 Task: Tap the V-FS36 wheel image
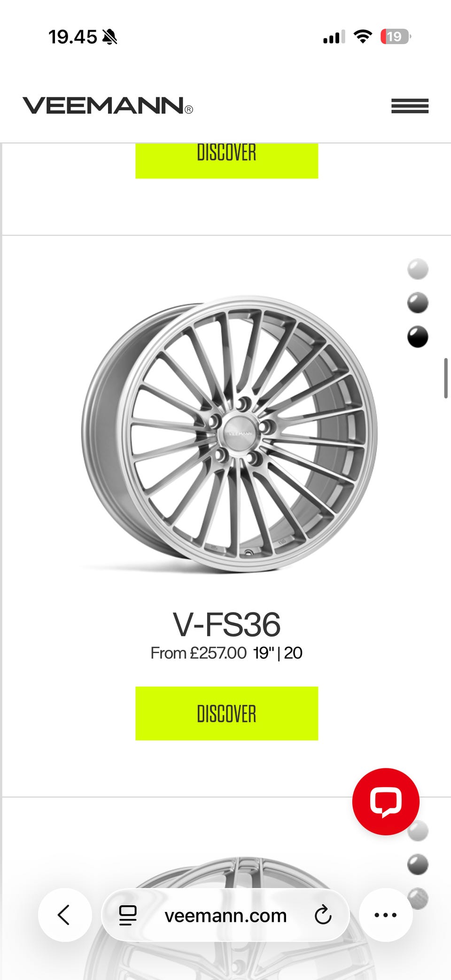pos(229,434)
